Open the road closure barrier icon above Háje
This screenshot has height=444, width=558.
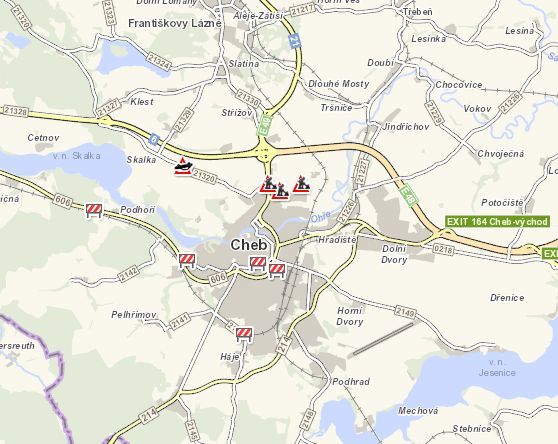244,335
